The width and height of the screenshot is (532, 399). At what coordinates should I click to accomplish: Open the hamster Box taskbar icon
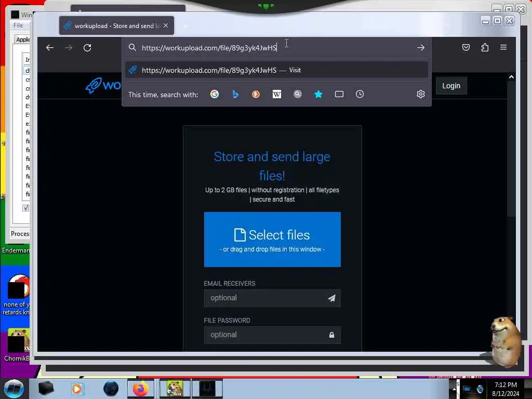175,389
